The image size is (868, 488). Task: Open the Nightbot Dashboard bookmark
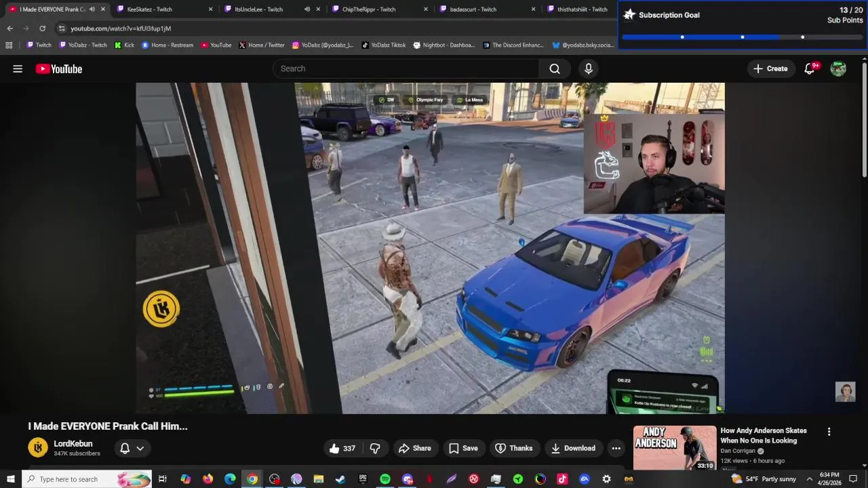tap(444, 45)
